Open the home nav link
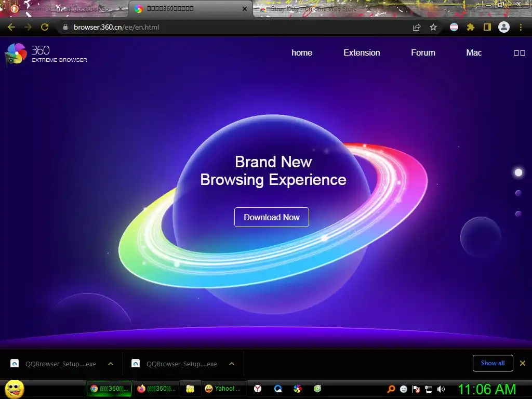The image size is (532, 399). tap(302, 52)
